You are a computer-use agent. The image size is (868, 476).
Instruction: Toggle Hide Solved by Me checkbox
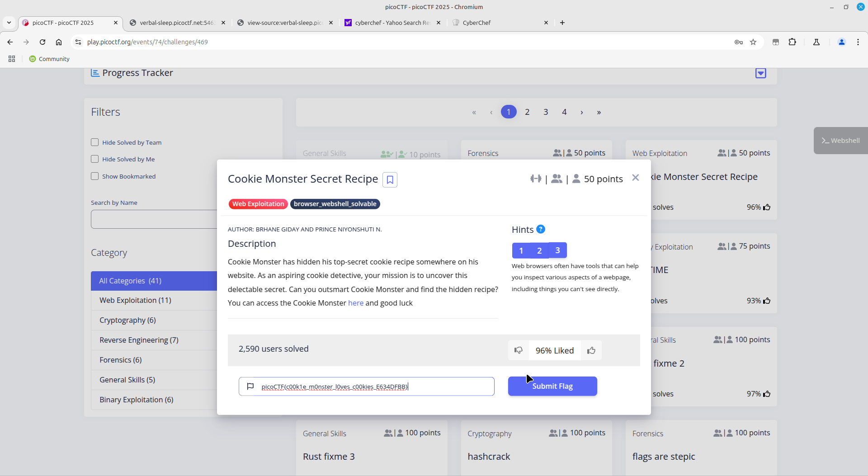[x=95, y=159]
